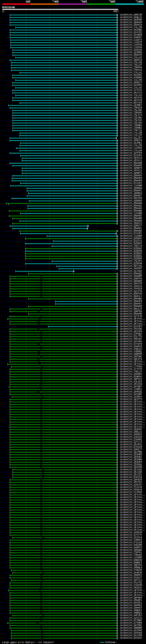This screenshot has width=146, height=644.
Task: Select label UniRef100_B9WCA9
Action: click(131, 560)
